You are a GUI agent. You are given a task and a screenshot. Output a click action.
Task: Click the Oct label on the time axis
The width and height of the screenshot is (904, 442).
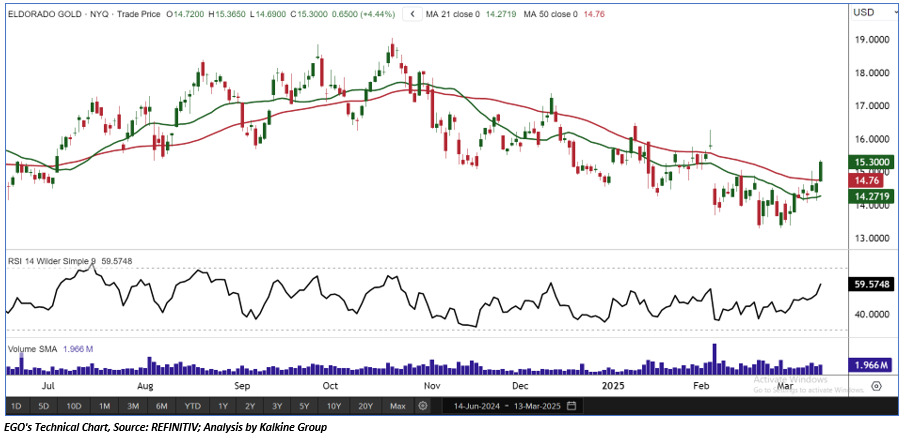[x=329, y=385]
